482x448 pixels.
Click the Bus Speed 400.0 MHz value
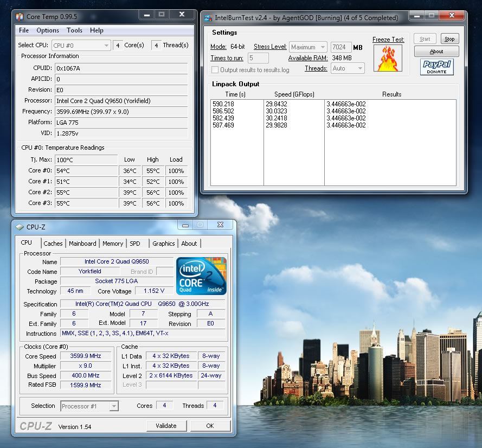click(86, 375)
